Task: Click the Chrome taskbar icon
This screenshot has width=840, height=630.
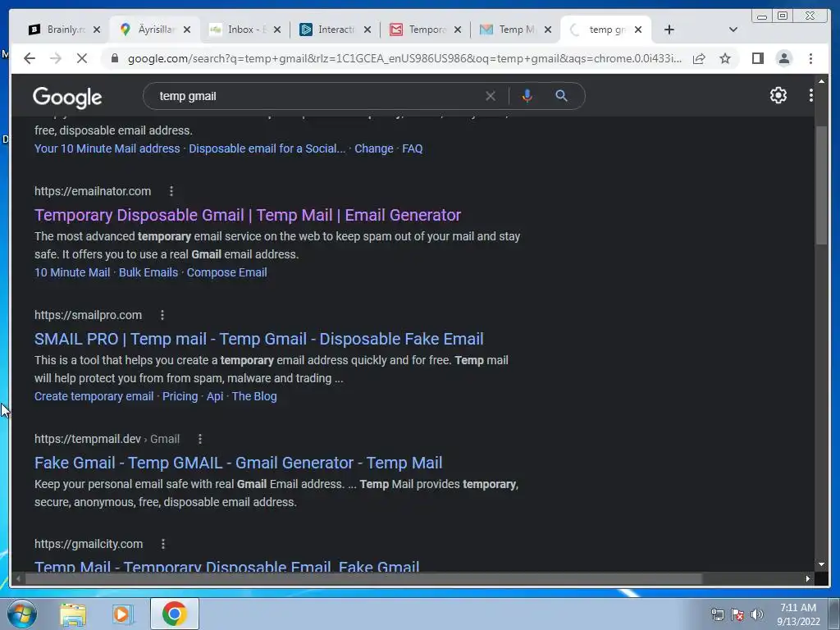Action: [x=175, y=614]
